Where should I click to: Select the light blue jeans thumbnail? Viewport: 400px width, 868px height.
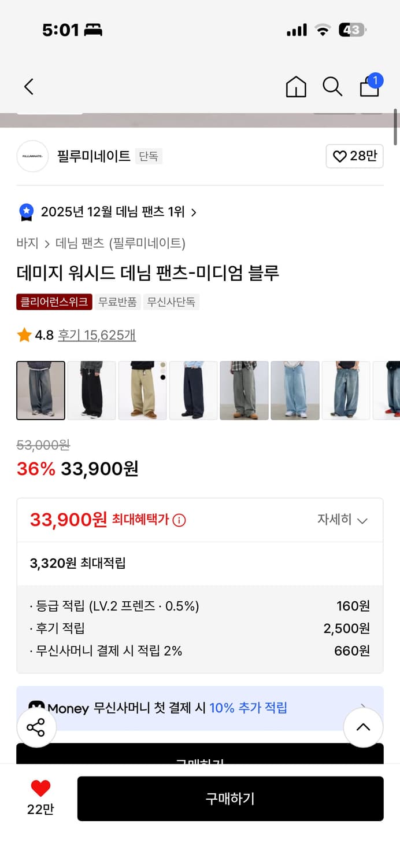coord(295,390)
